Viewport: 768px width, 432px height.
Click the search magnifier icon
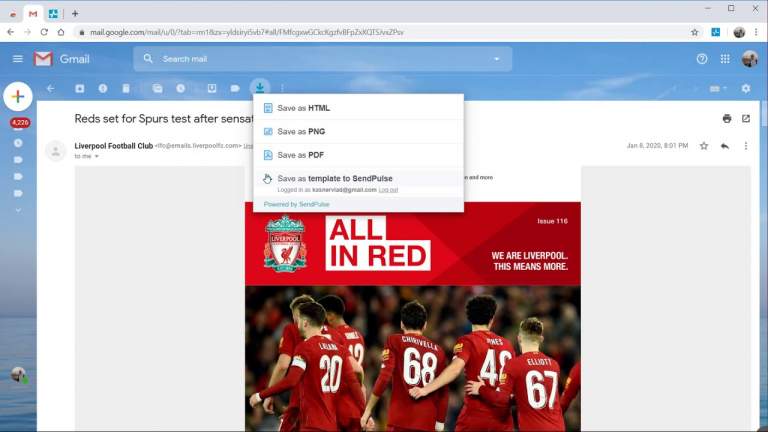[148, 59]
